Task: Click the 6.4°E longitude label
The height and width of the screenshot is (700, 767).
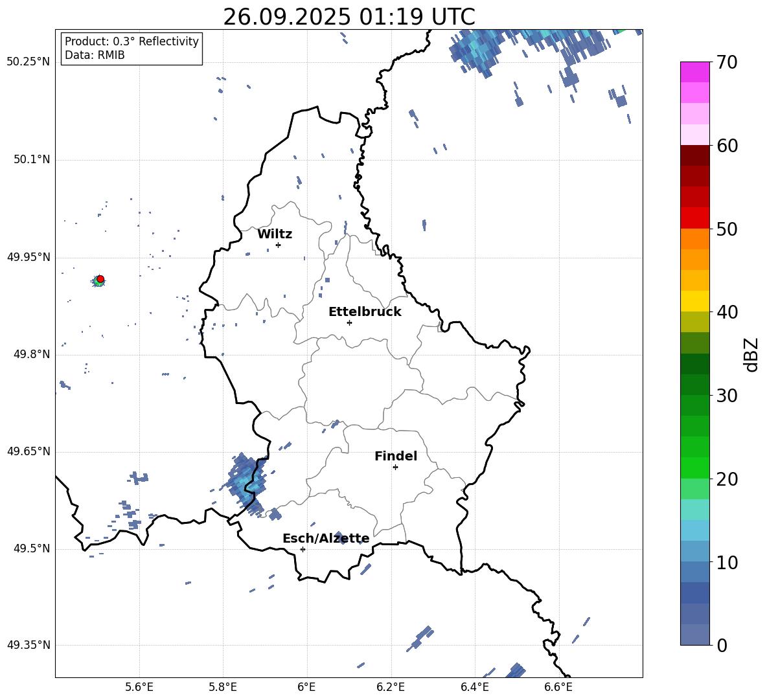Action: (x=474, y=687)
